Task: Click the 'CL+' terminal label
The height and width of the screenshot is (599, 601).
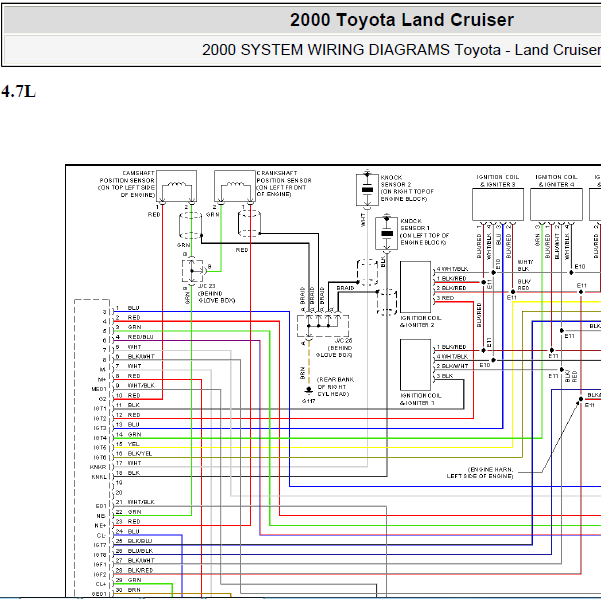Action: point(101,584)
